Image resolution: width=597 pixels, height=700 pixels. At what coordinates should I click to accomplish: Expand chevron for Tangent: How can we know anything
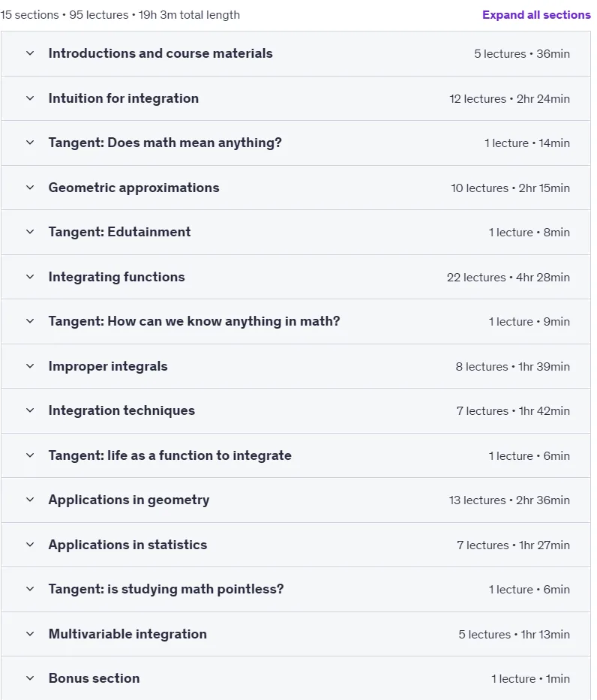pyautogui.click(x=30, y=321)
